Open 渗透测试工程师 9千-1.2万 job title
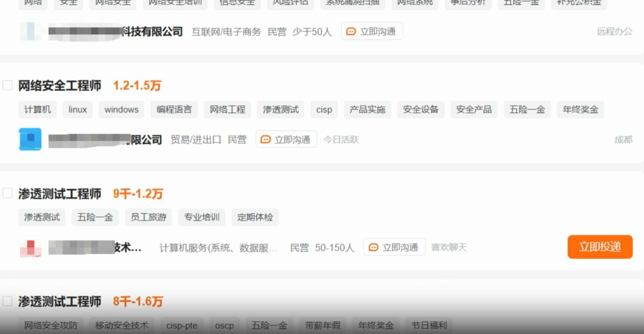The width and height of the screenshot is (644, 334). (59, 193)
